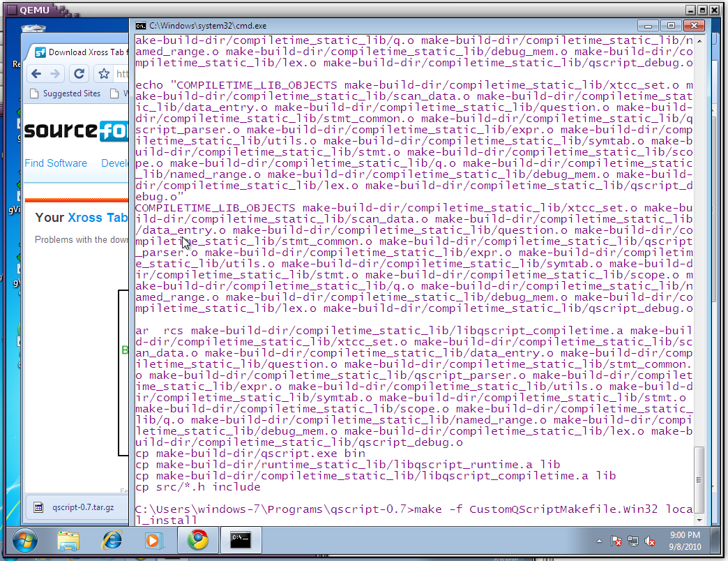
Task: Open the network status tray icon
Action: point(633,541)
